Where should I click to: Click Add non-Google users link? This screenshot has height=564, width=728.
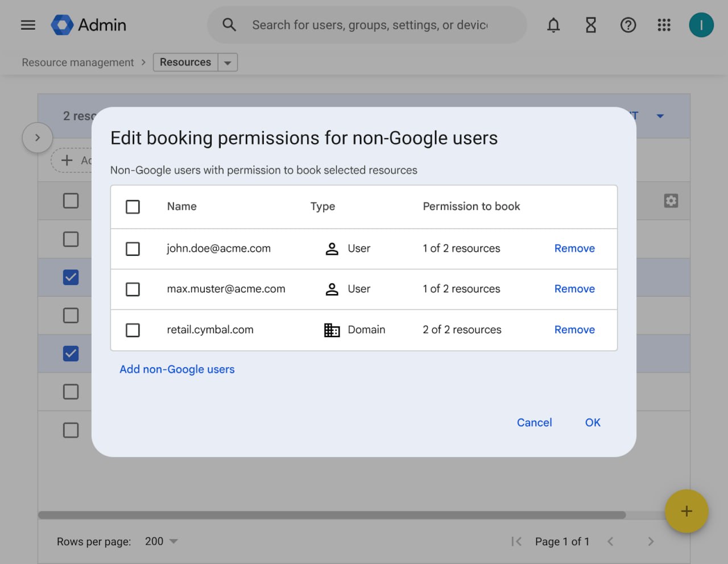[177, 370]
